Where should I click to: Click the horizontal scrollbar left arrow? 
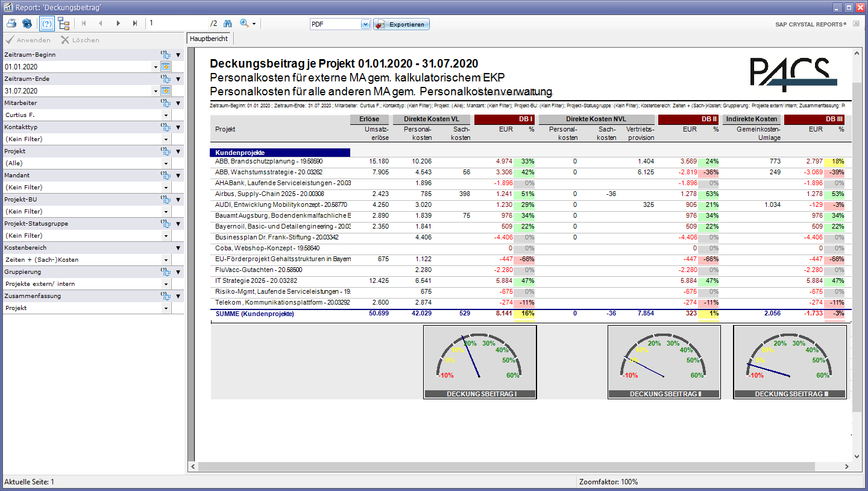tap(193, 467)
